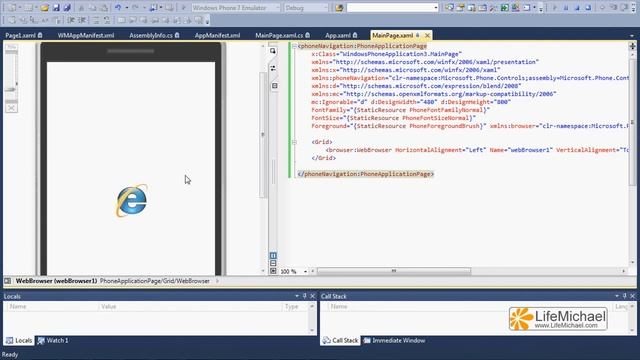Click the Stop Debugging icon
This screenshot has height=360, width=640.
tap(577, 7)
